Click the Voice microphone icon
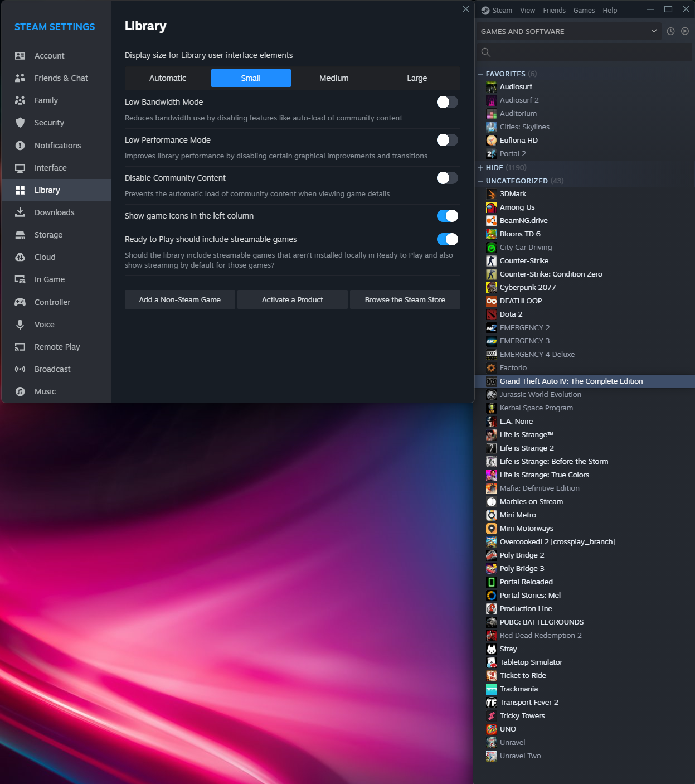695x784 pixels. pos(20,325)
